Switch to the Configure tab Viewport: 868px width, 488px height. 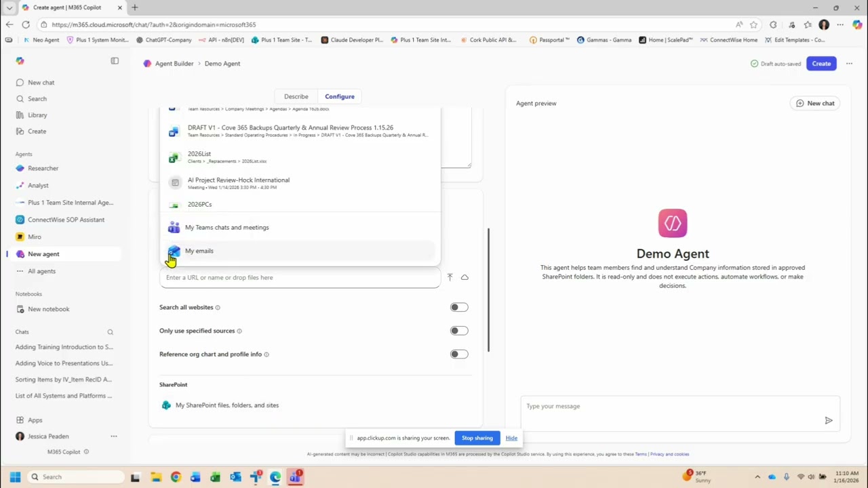[x=340, y=96]
